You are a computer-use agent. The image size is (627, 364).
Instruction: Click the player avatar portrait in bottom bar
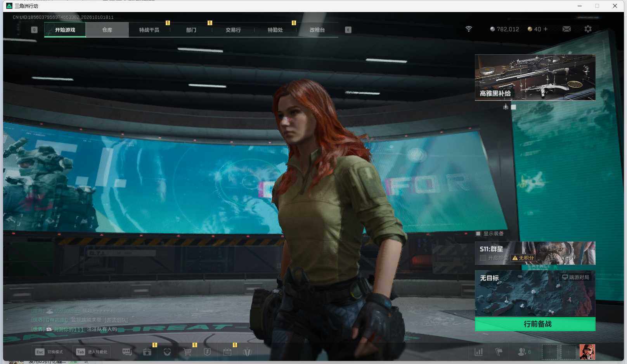587,352
